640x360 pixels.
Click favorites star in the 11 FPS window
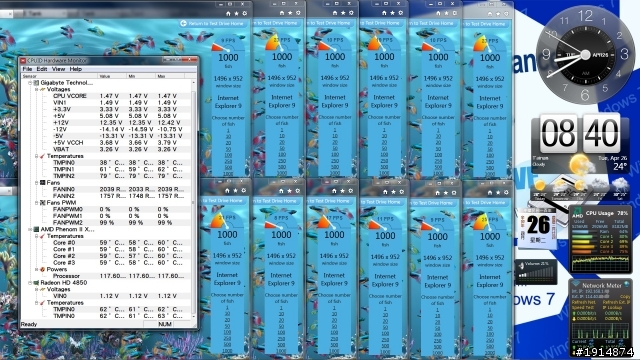pyautogui.click(x=393, y=191)
